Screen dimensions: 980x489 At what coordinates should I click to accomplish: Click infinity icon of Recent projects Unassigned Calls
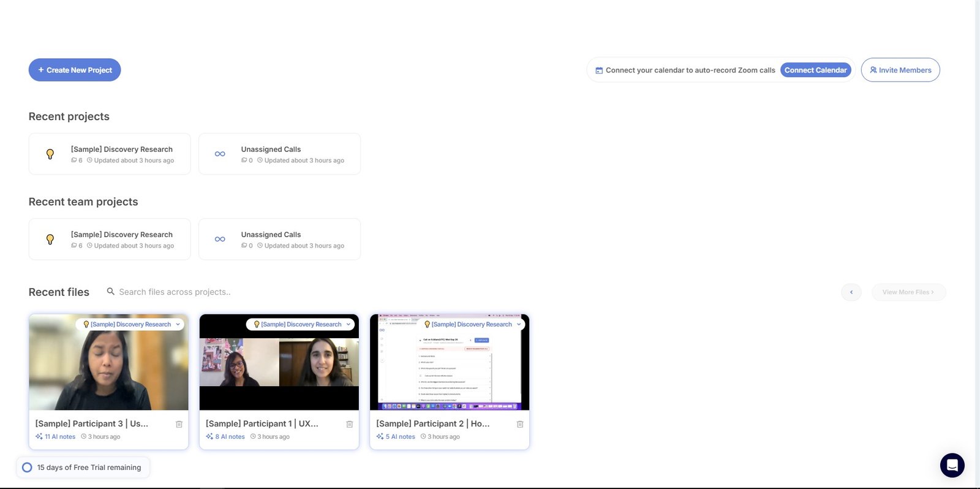coord(220,154)
